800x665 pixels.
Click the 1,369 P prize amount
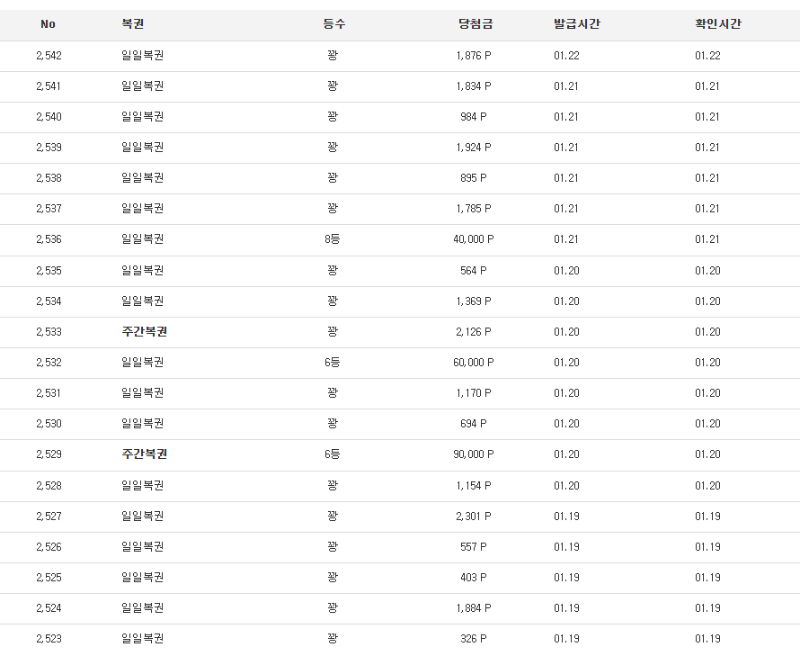pos(473,301)
